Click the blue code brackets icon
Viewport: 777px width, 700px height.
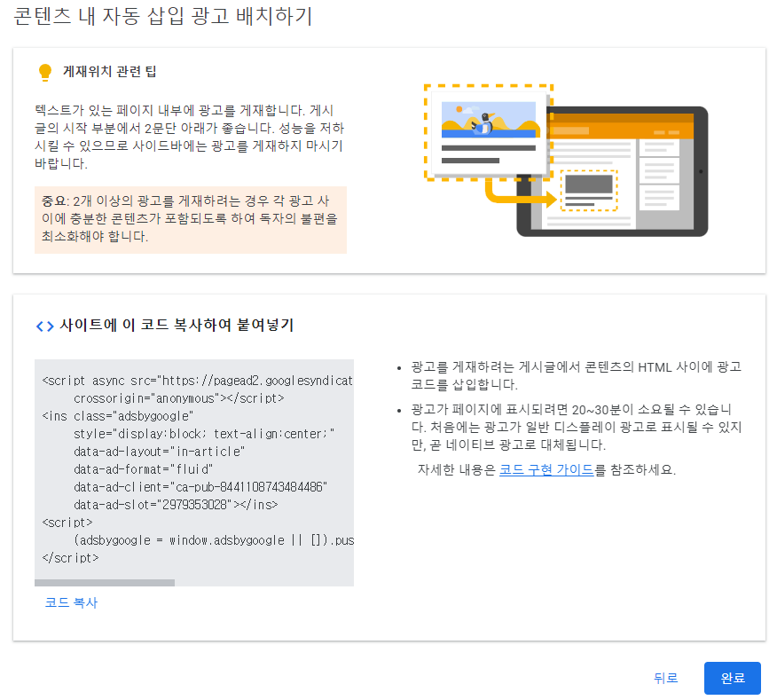tap(44, 326)
